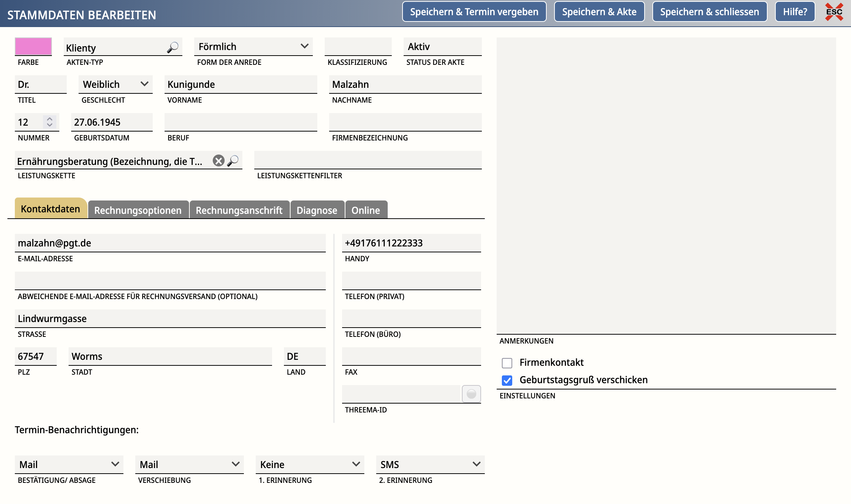Open the 2. Erinnerung SMS dropdown
Image resolution: width=851 pixels, height=504 pixels.
(430, 464)
